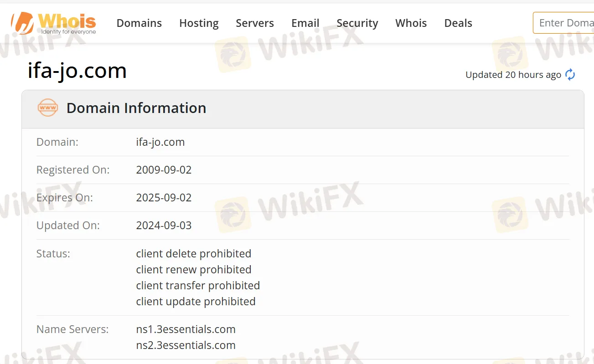Click the Whois logo in header
Image resolution: width=594 pixels, height=364 pixels.
coord(54,23)
